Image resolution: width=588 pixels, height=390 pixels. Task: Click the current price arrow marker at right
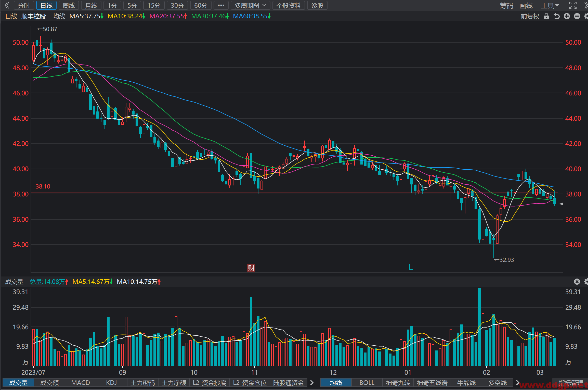pos(561,204)
